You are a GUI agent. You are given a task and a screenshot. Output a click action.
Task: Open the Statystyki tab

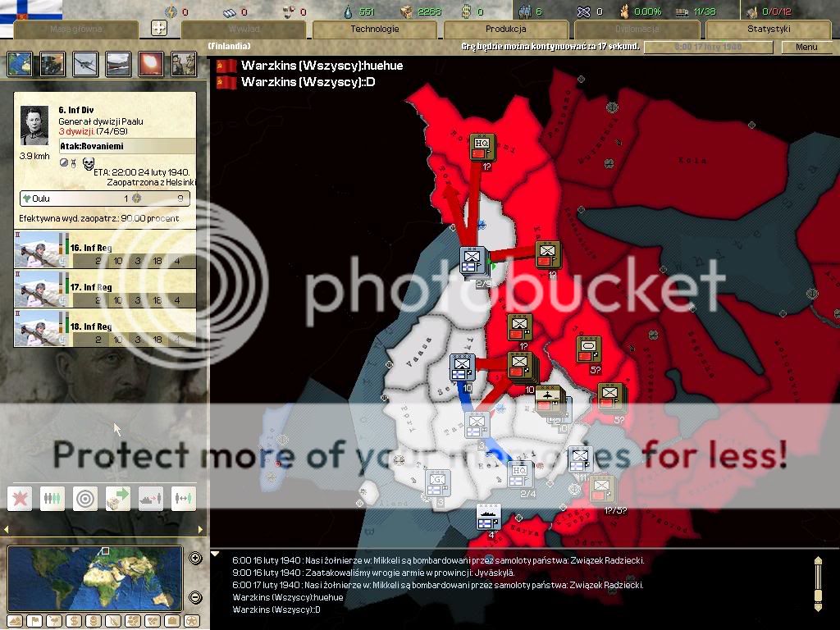[768, 30]
